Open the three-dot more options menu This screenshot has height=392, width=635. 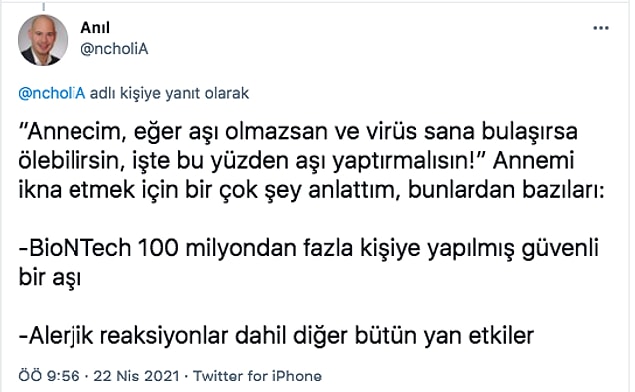pyautogui.click(x=601, y=28)
